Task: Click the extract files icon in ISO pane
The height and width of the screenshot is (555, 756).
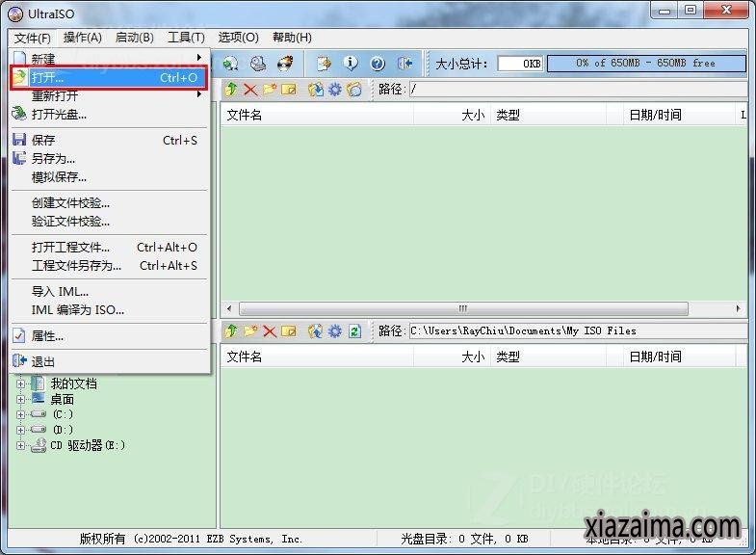Action: [x=316, y=90]
